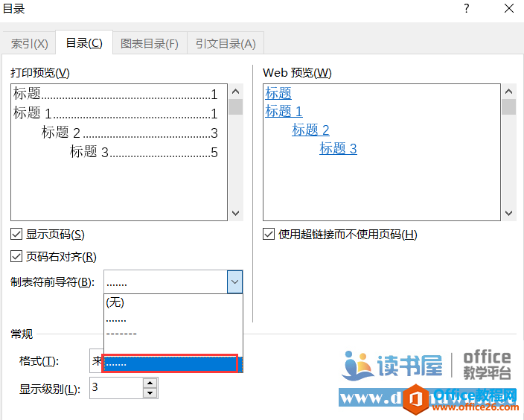524x420 pixels.
Task: Click the 格式(T) combo box
Action: pyautogui.click(x=96, y=360)
